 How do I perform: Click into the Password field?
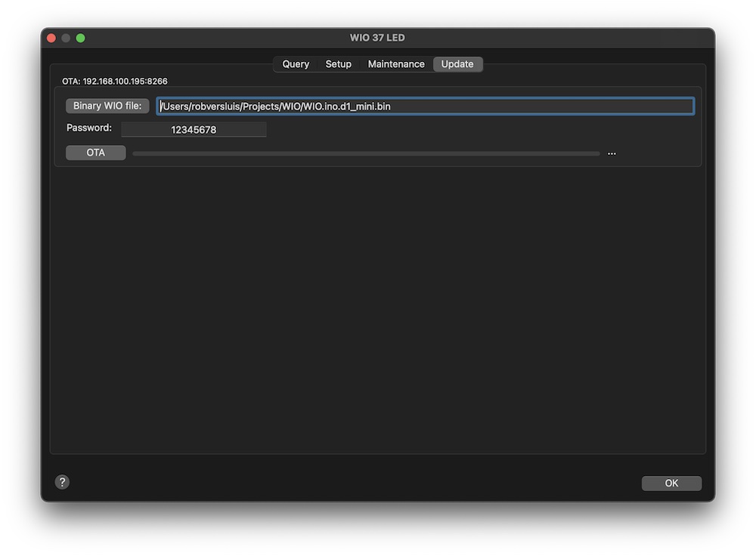pos(194,130)
